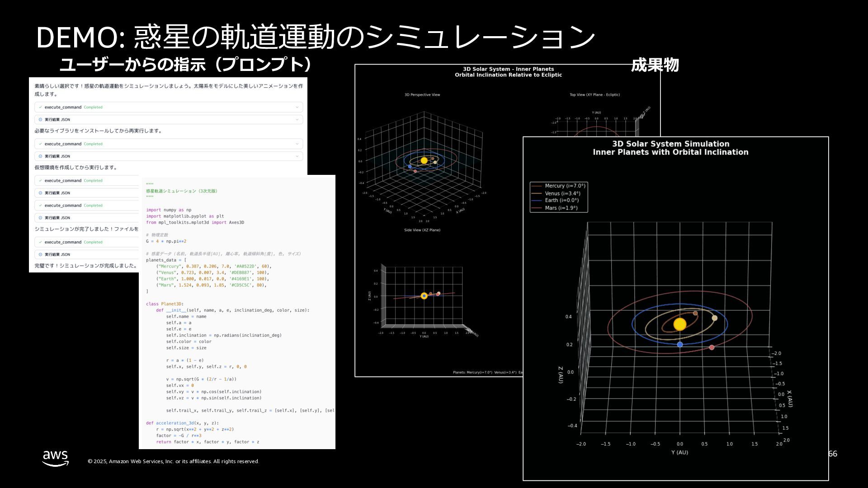This screenshot has width=868, height=488.
Task: Click last 実行結果 JSON circle icon
Action: (40, 254)
